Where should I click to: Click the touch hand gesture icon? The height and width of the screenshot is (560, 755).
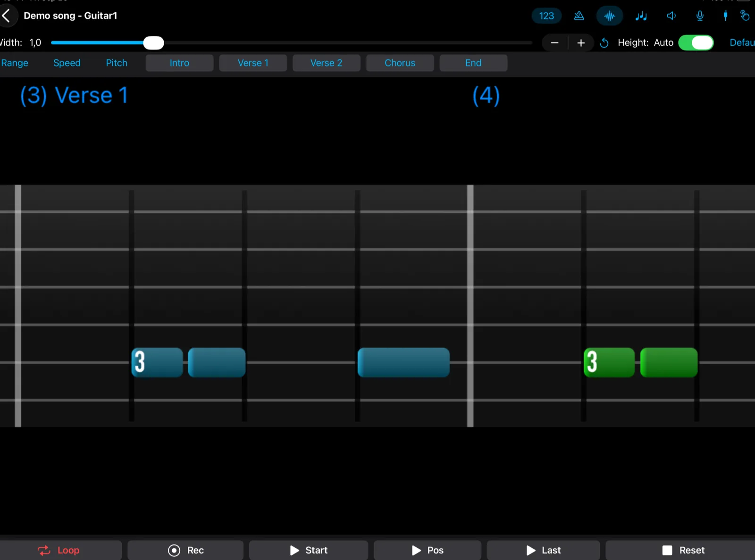point(745,16)
